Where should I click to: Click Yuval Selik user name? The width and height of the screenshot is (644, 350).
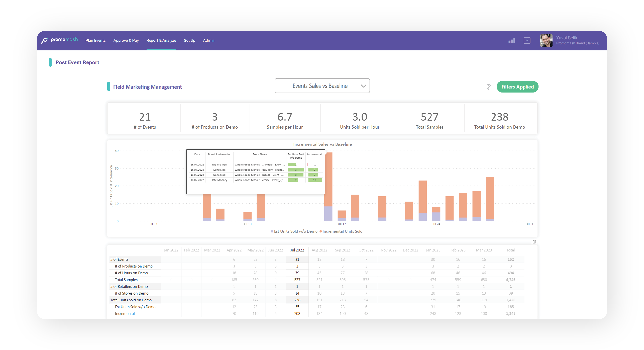[567, 38]
